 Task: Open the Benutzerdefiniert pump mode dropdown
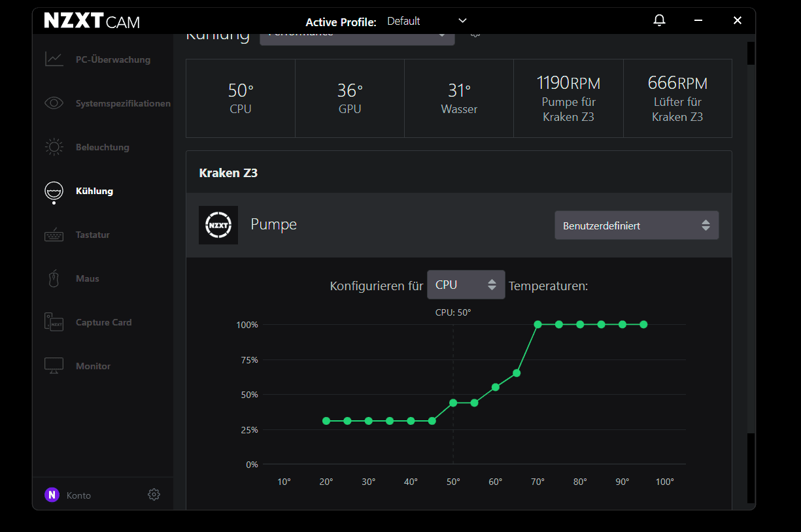pos(637,225)
